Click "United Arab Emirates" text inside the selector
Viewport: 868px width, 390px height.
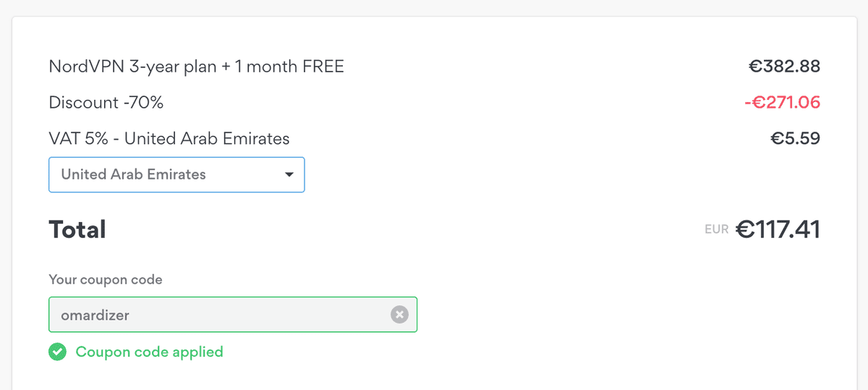coord(134,174)
